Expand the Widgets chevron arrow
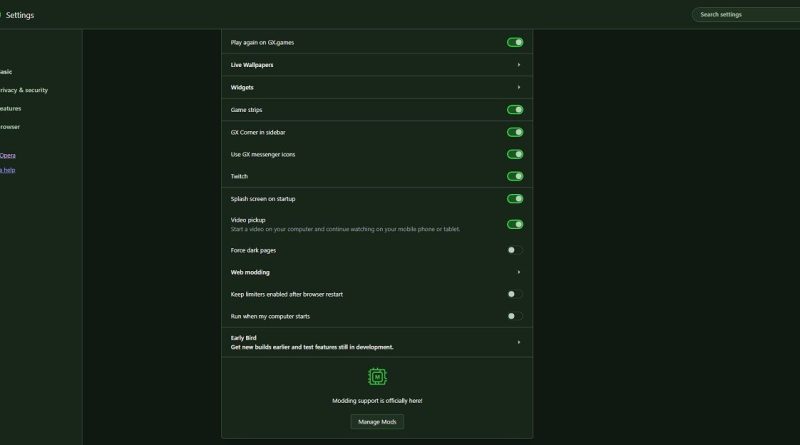The height and width of the screenshot is (445, 800). (x=519, y=87)
